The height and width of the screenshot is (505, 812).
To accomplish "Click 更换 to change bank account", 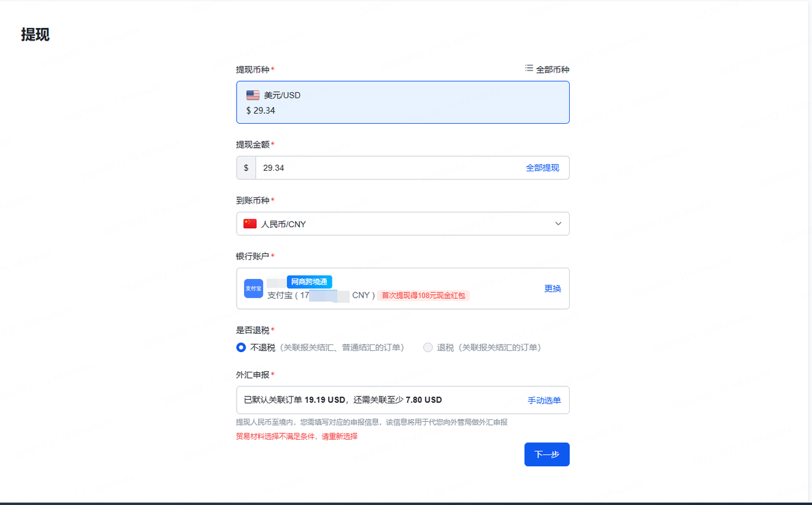I will (x=553, y=289).
